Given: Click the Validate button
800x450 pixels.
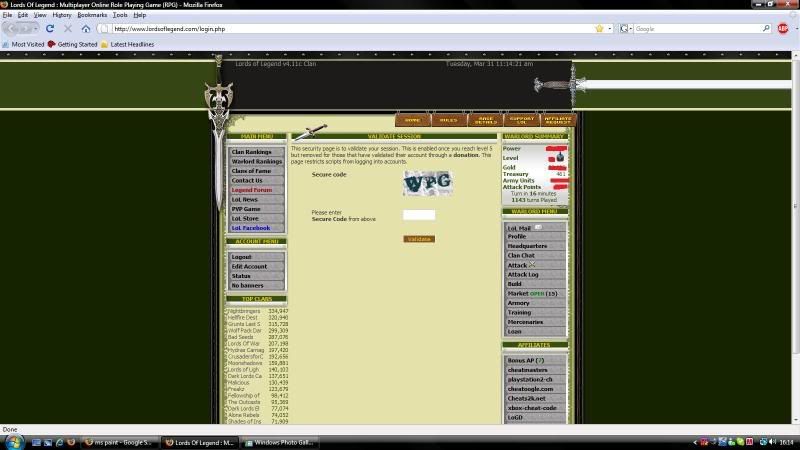Looking at the screenshot, I should click(419, 239).
